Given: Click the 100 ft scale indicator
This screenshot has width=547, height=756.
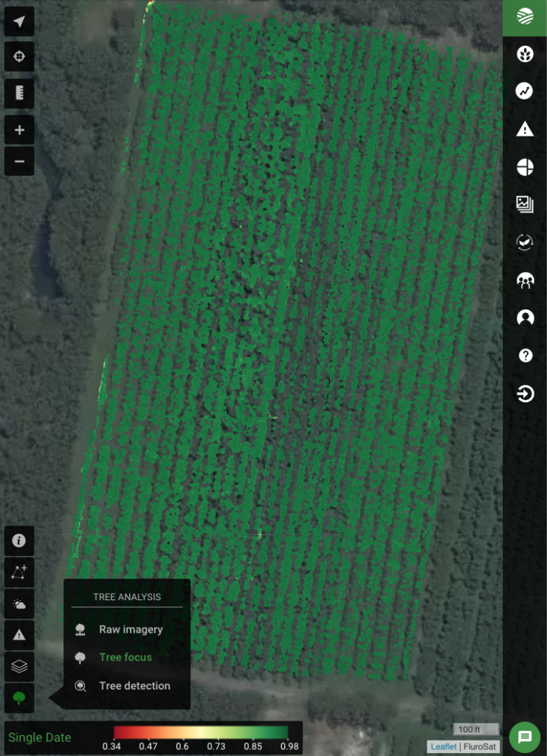Looking at the screenshot, I should click(475, 729).
